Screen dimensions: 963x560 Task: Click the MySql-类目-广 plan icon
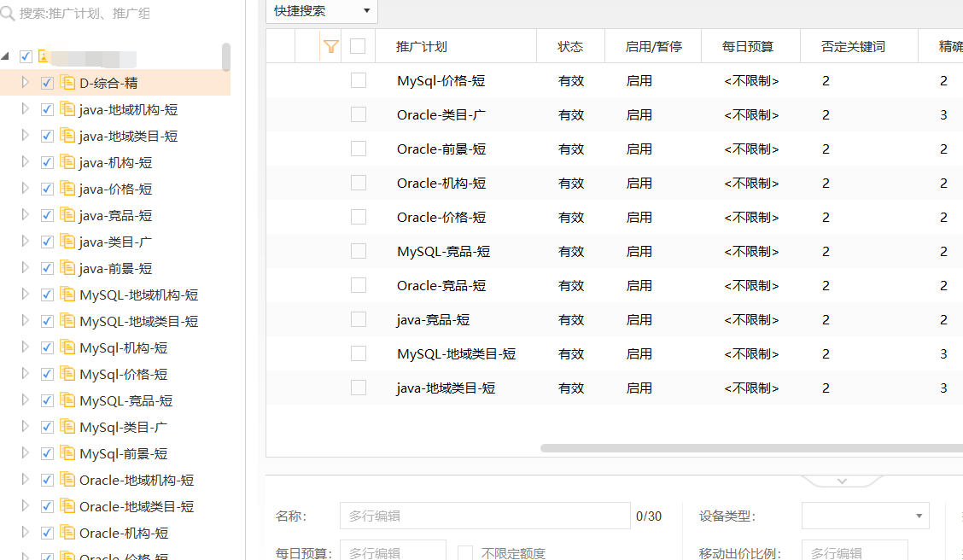click(67, 426)
